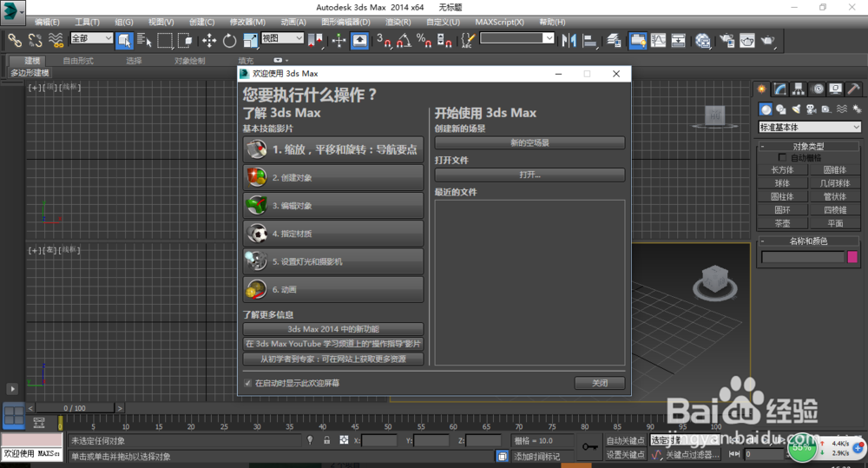Click the 打开... file button
Image resolution: width=868 pixels, height=468 pixels.
pyautogui.click(x=529, y=175)
